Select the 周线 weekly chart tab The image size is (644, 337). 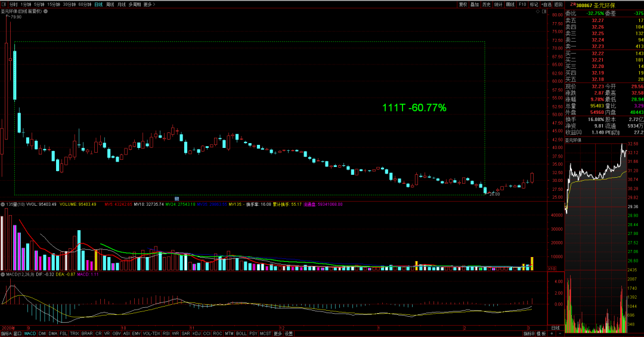[110, 5]
